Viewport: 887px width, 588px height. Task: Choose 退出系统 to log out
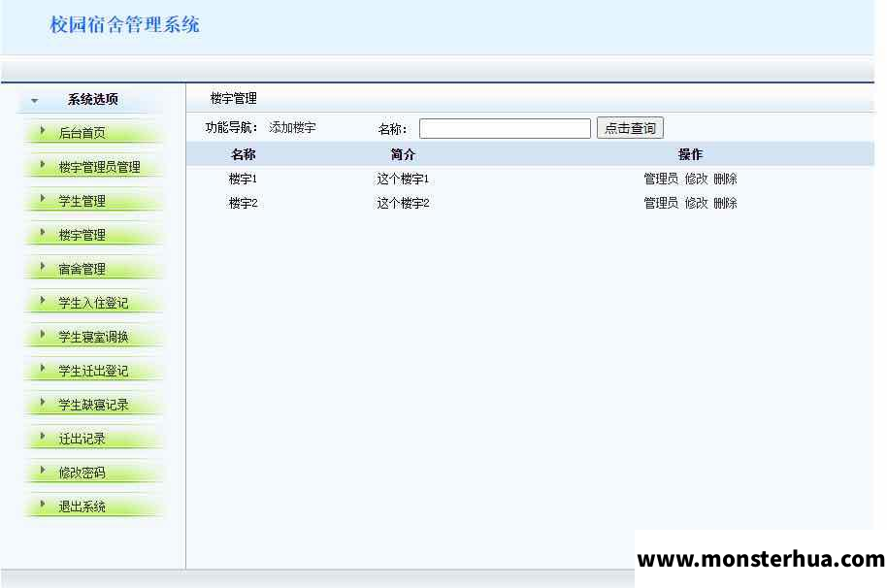pyautogui.click(x=82, y=506)
